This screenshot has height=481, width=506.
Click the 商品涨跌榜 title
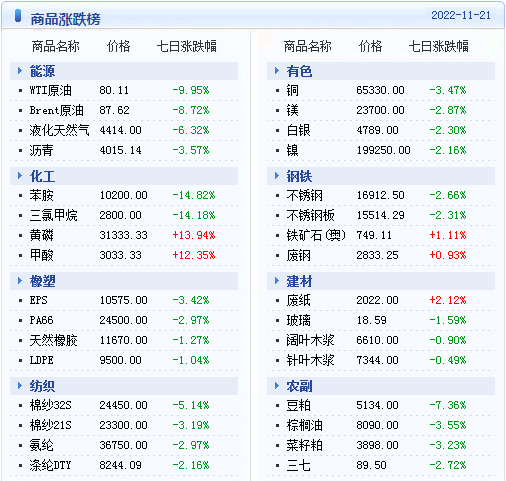(65, 19)
